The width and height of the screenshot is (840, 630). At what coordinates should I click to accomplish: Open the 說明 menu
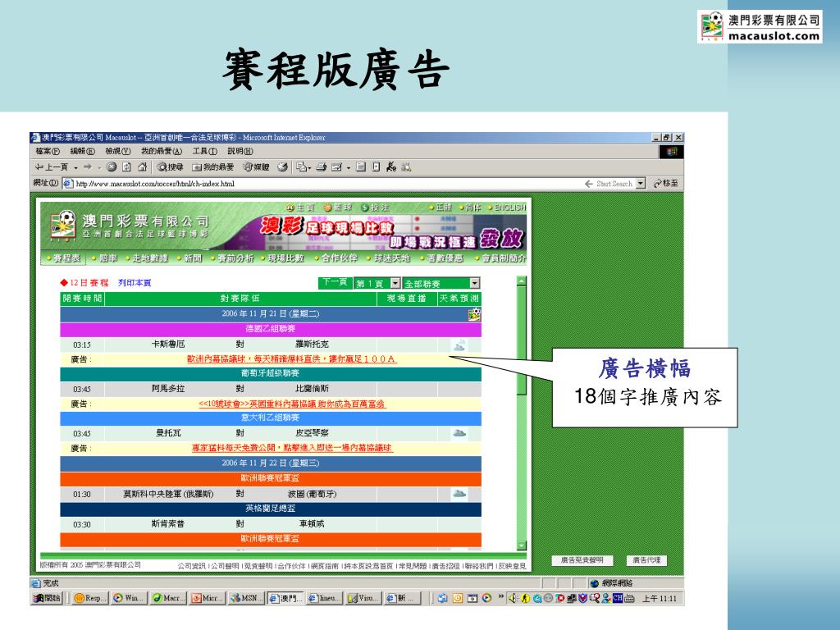pyautogui.click(x=240, y=152)
